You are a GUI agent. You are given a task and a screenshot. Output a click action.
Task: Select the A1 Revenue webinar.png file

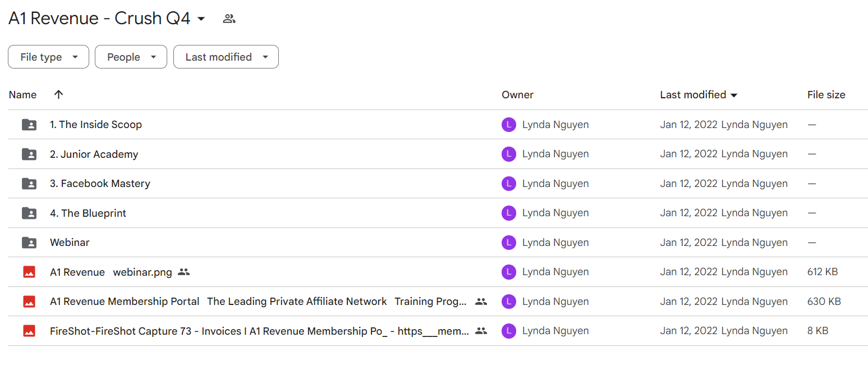[x=111, y=272]
